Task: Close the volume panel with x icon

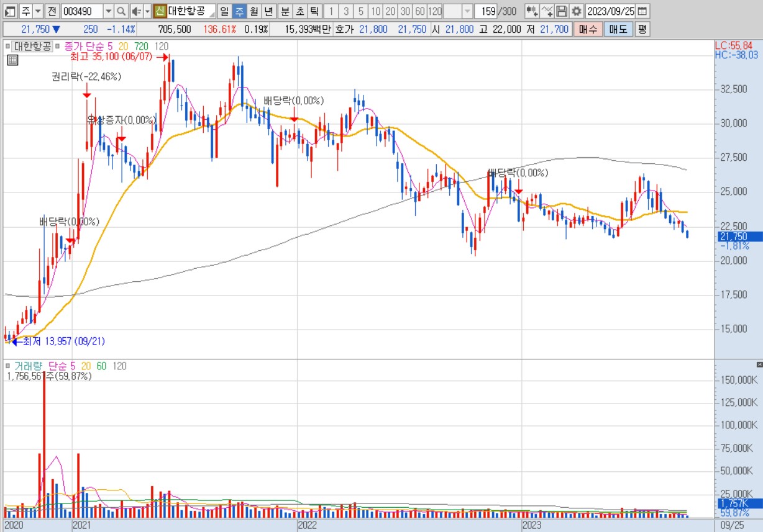Action: 759,364
